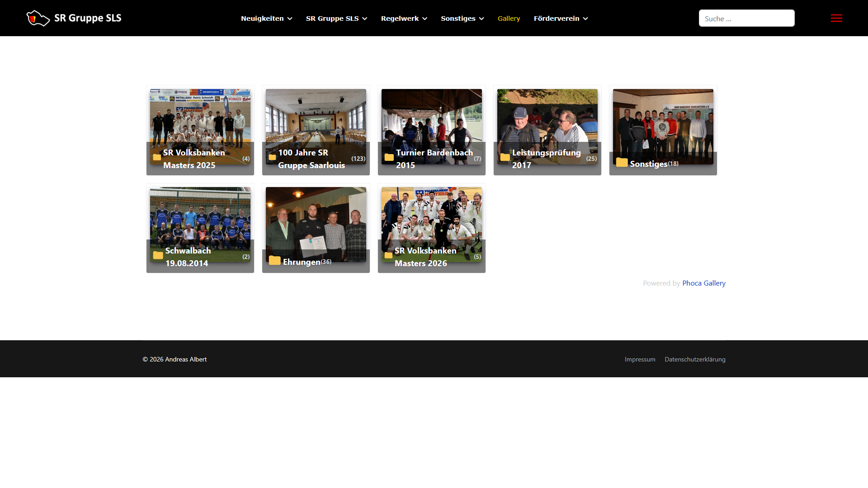Viewport: 868px width, 488px height.
Task: Click folder icon for Turnier Bardenbach 2015
Action: (389, 157)
